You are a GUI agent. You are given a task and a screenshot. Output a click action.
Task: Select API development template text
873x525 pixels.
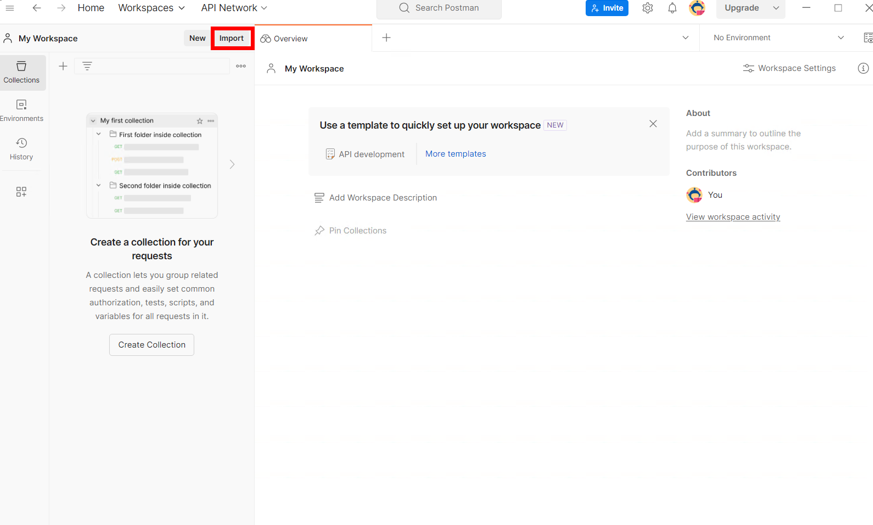click(x=371, y=154)
